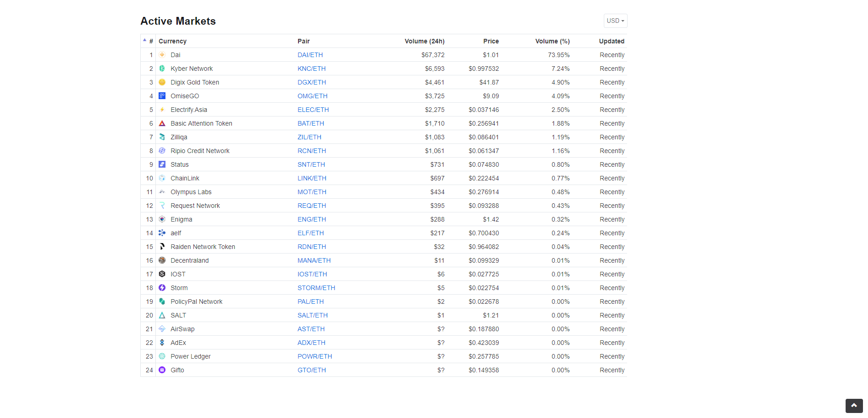Open the KNC/ETH pair link

click(x=312, y=69)
